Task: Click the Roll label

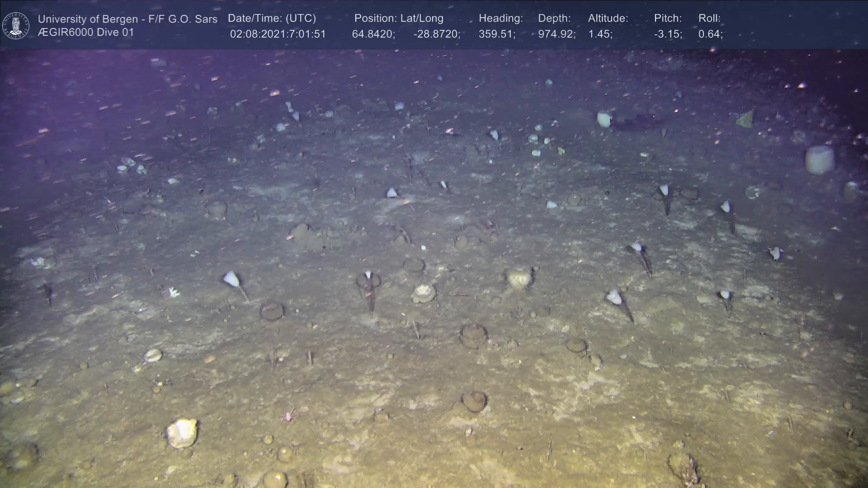Action: (x=709, y=18)
